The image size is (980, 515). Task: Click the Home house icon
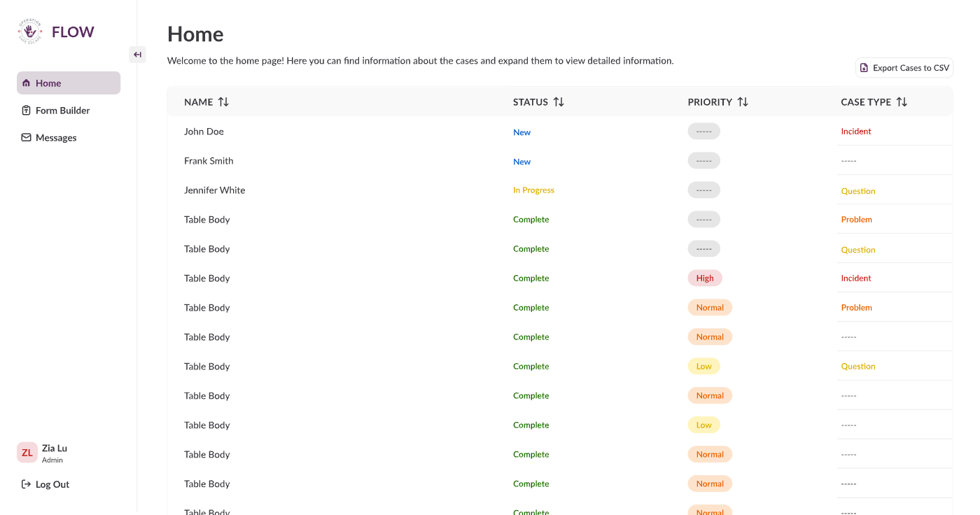point(27,83)
